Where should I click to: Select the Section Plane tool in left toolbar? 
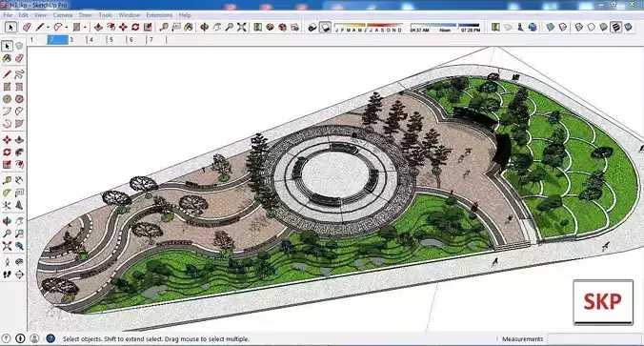pos(19,275)
